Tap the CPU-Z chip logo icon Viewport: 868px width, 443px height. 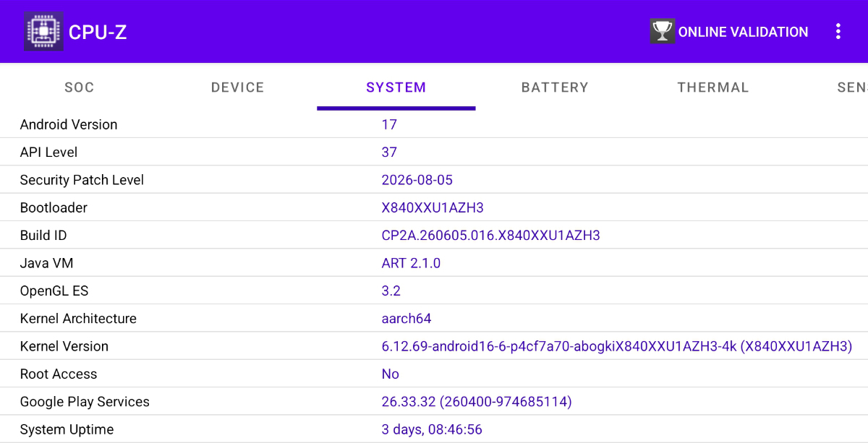(43, 31)
